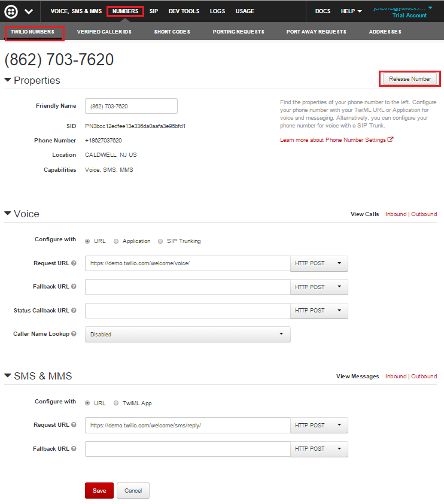Click the Twilio logo icon

pyautogui.click(x=11, y=11)
